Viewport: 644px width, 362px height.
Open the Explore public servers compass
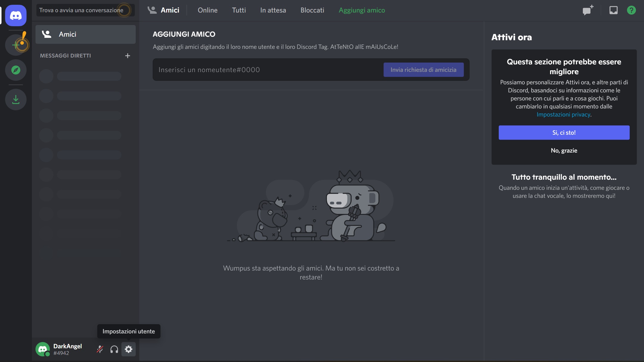16,70
